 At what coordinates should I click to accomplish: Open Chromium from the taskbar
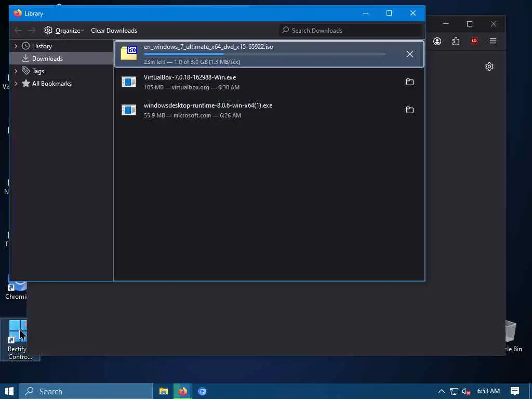[202, 391]
